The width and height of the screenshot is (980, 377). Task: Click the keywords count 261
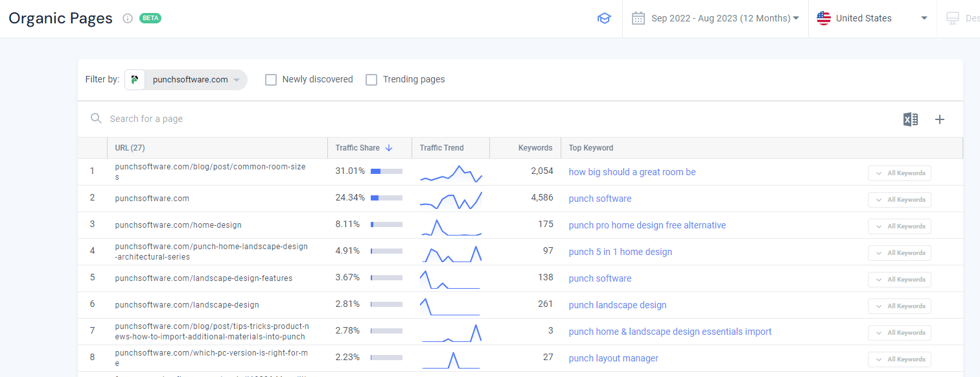coord(546,304)
